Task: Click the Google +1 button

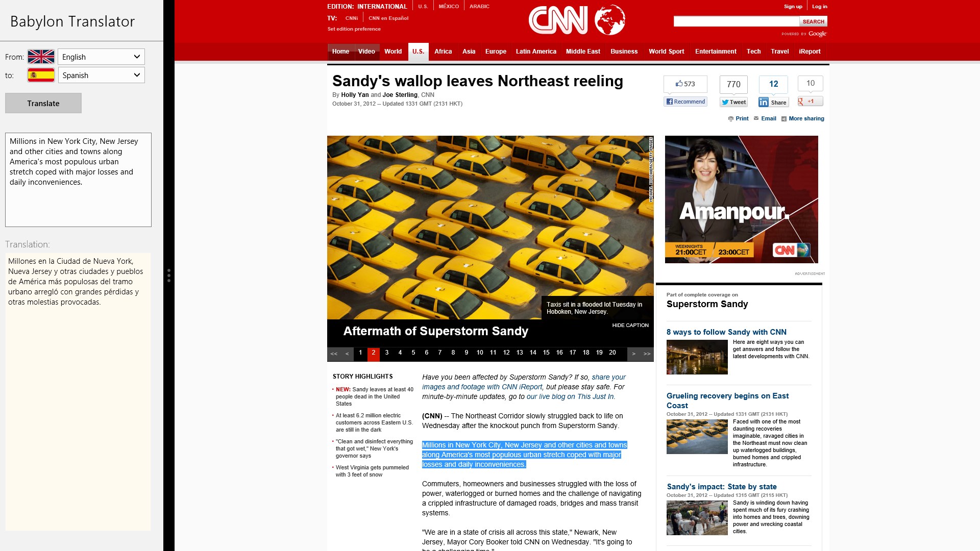Action: 810,101
